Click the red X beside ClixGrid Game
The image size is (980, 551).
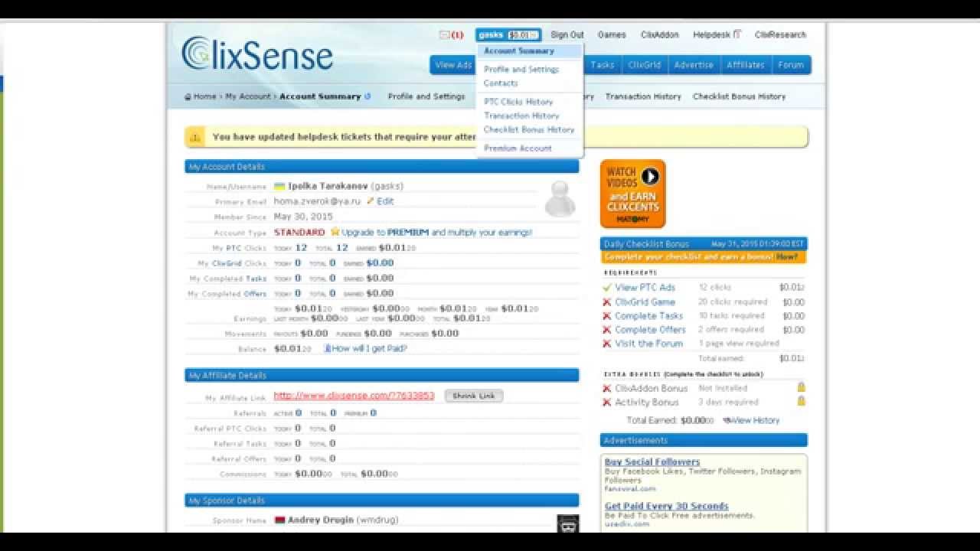tap(606, 302)
